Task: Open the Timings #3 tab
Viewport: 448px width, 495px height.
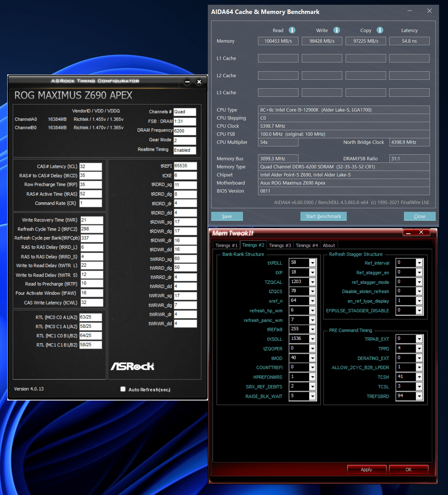Action: pos(280,245)
